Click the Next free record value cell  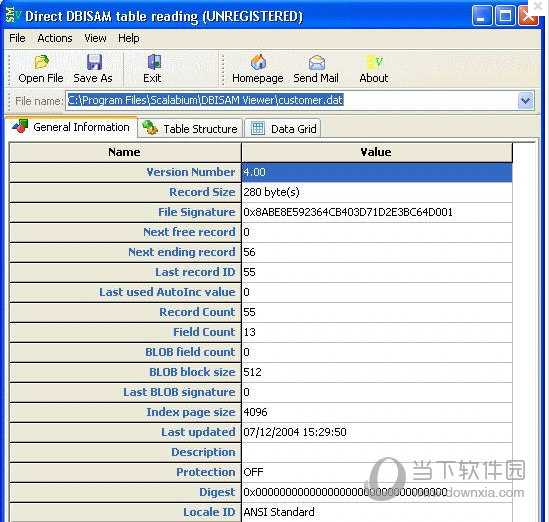[377, 232]
